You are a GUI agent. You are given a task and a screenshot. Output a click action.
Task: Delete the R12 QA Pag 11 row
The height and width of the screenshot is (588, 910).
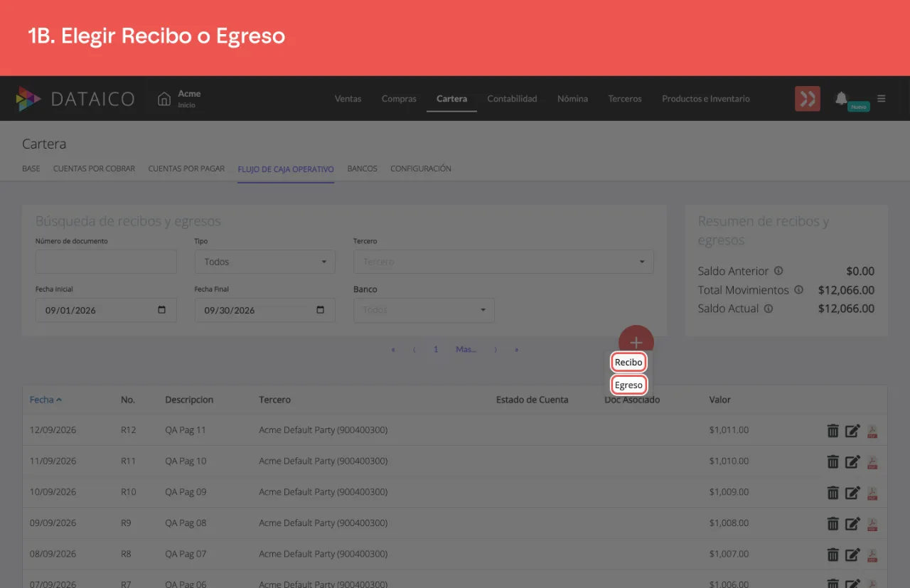click(x=833, y=430)
